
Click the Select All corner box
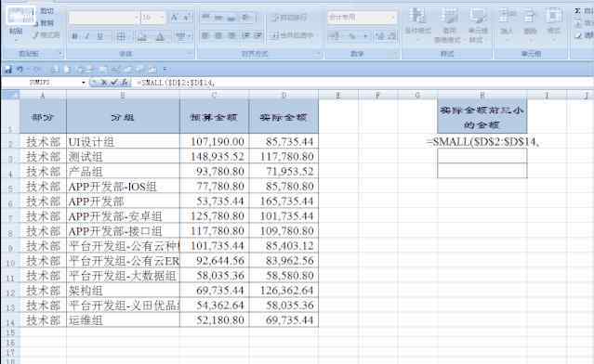coord(10,95)
